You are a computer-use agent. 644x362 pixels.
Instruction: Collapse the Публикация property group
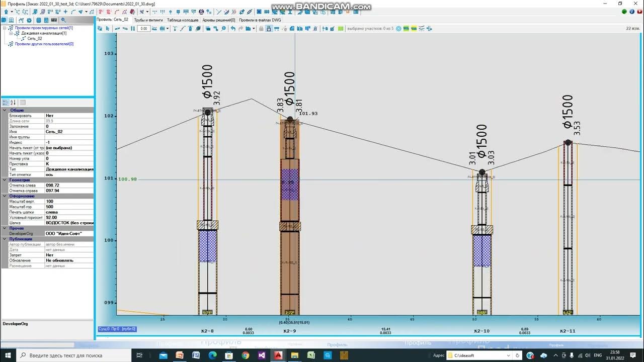5,239
